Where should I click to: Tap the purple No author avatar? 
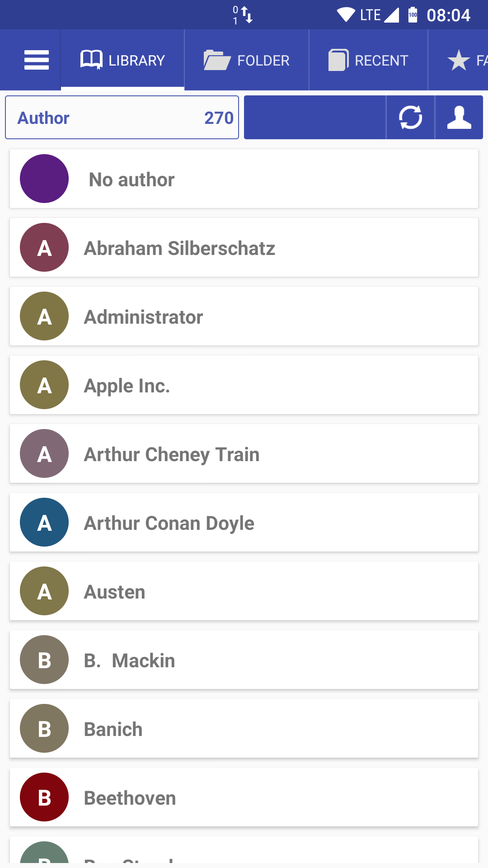click(x=44, y=179)
